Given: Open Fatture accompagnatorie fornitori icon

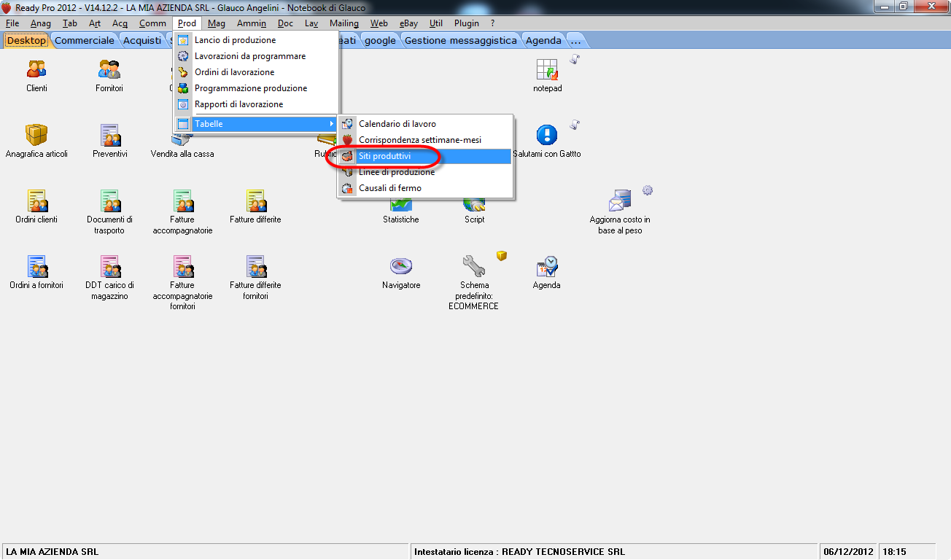Looking at the screenshot, I should pos(182,267).
